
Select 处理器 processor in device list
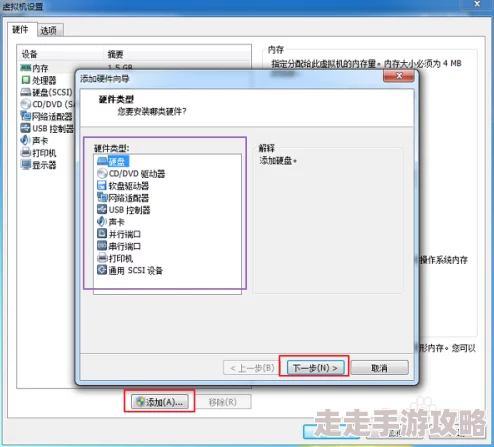coord(39,80)
